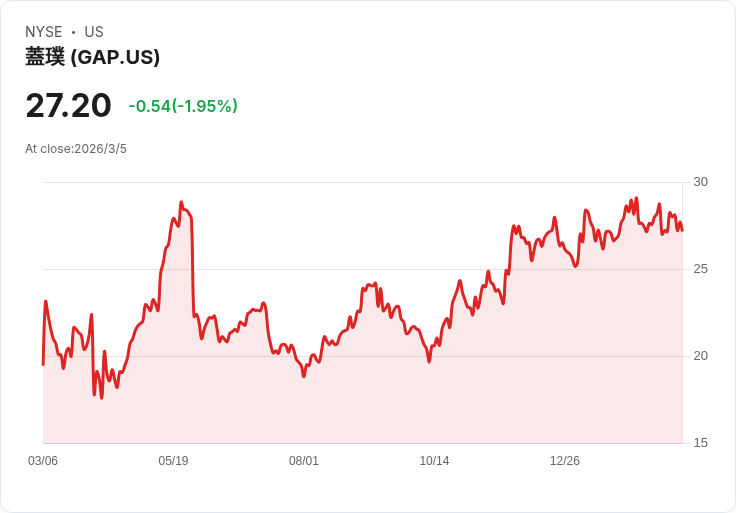Select the 05/19 date on the x-axis

pyautogui.click(x=173, y=461)
